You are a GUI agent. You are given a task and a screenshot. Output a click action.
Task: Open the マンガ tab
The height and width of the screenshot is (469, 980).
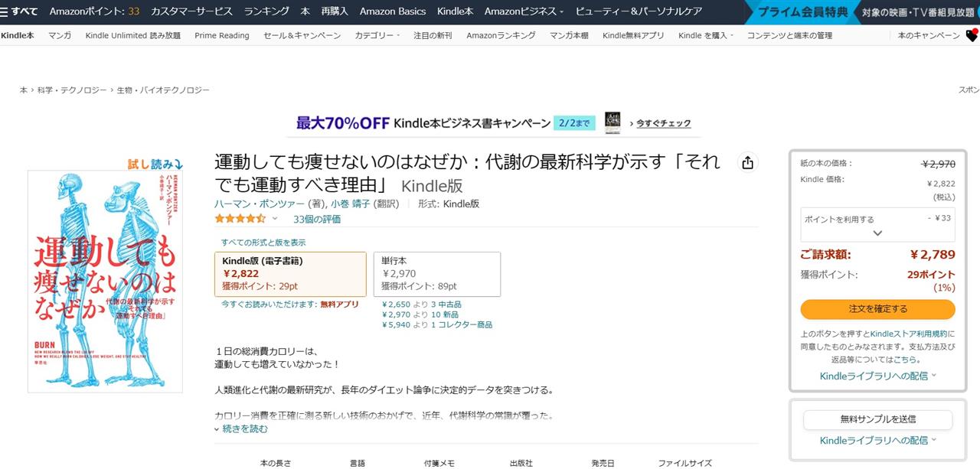coord(60,36)
